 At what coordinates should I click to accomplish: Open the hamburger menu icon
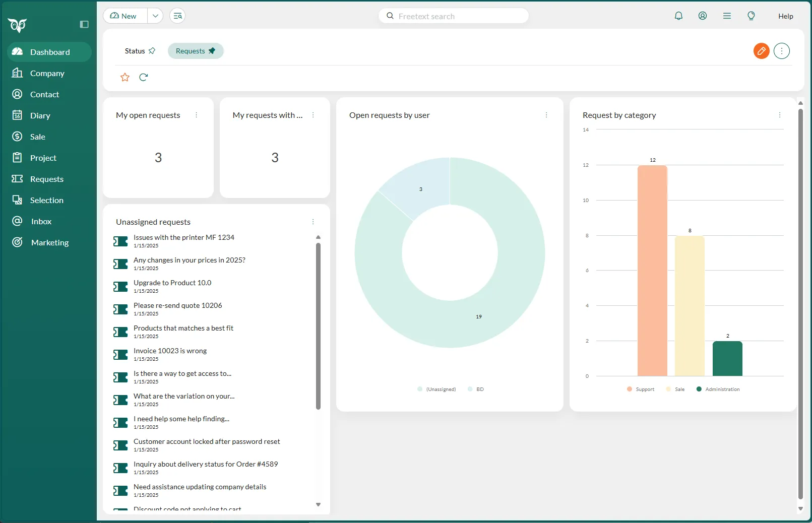point(727,16)
